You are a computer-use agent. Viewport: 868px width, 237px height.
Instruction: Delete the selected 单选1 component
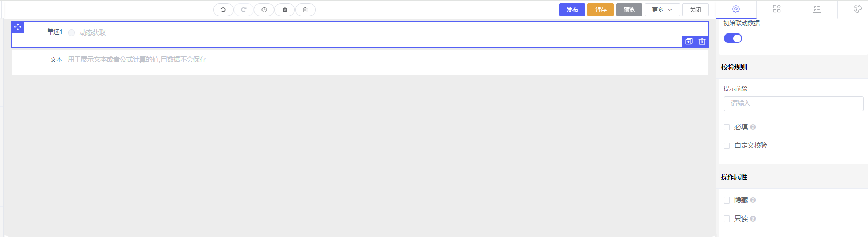point(702,41)
